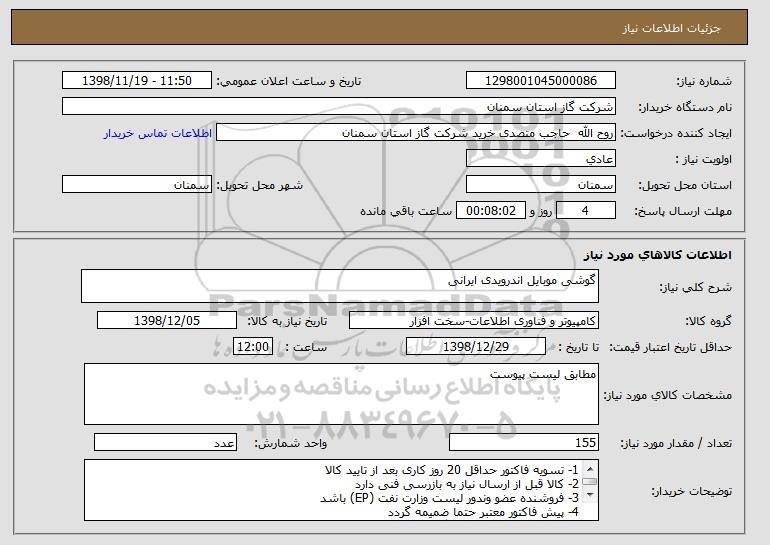Click the label توضیحات خریدار
The image size is (770, 545).
691,491
